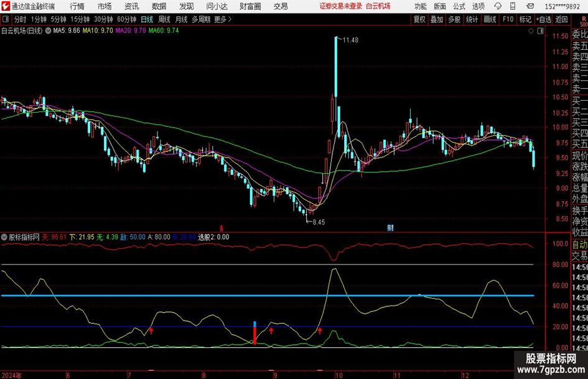Open the 行情 menu
Screen dimensions: 588x379
click(x=77, y=6)
